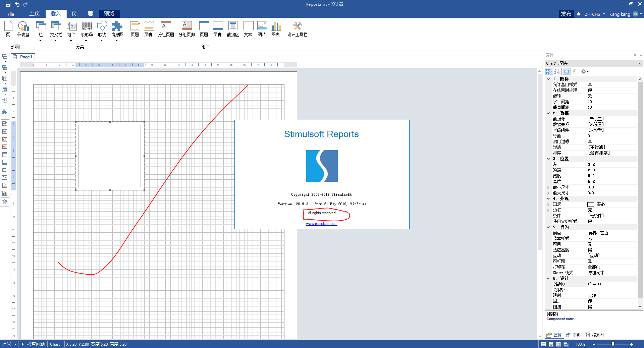This screenshot has width=644, height=348.
Task: Select the image tool in left toolbox
Action: pos(5,185)
